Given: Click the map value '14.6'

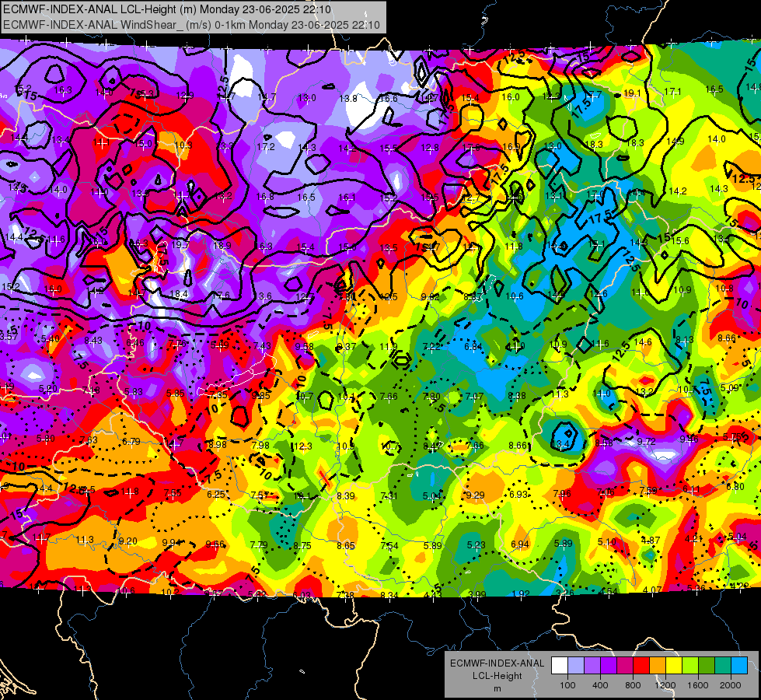Looking at the screenshot, I should (643, 342).
